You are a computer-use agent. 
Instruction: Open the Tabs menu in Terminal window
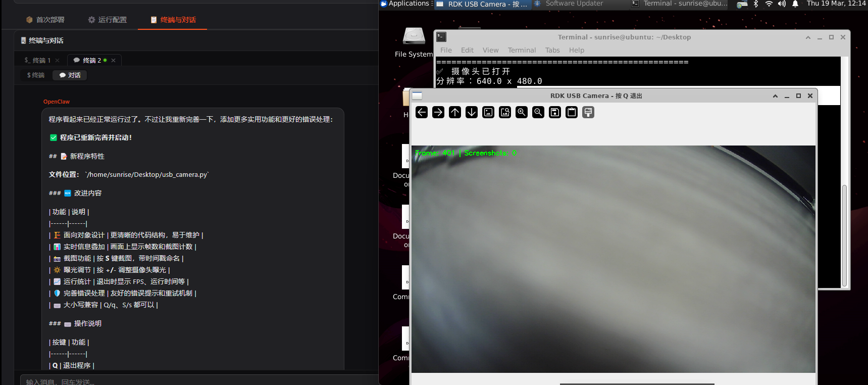(552, 50)
